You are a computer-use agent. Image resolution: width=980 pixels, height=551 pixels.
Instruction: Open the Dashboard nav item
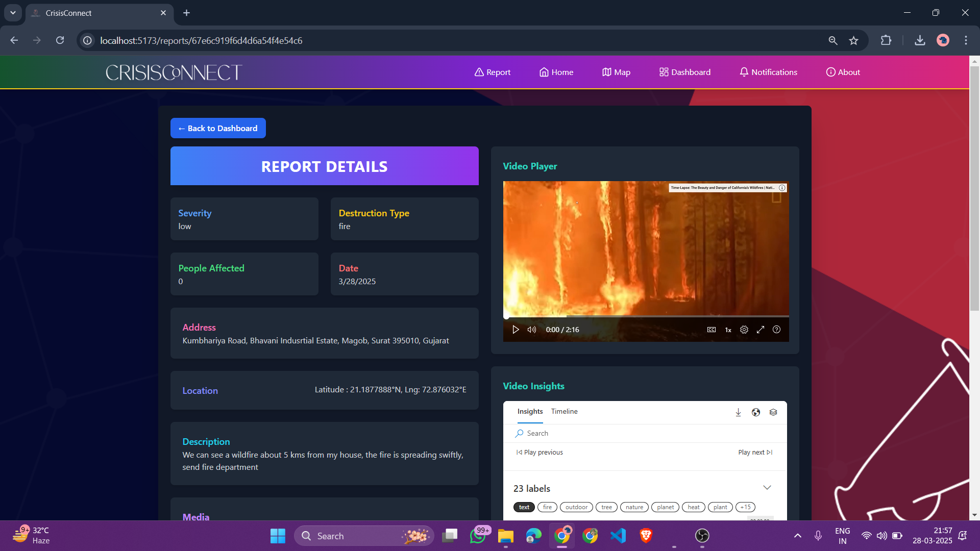pos(684,72)
